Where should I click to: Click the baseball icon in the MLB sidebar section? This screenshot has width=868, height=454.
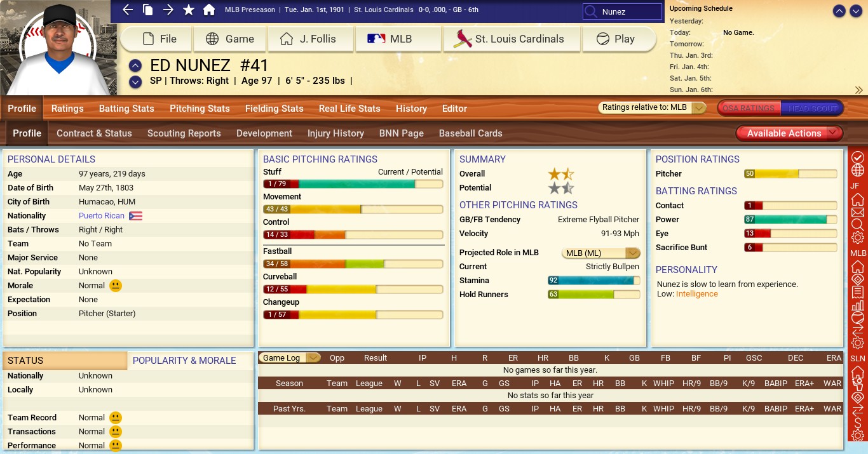pyautogui.click(x=858, y=317)
